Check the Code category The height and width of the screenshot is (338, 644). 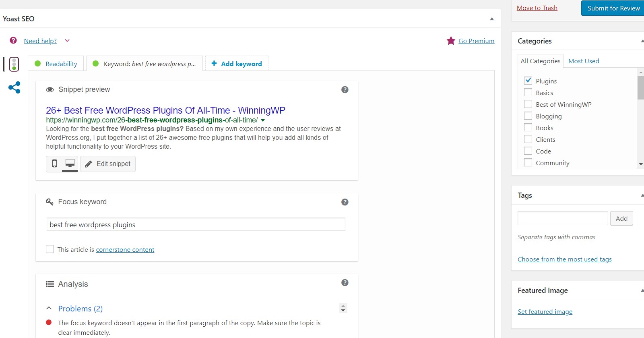[528, 151]
